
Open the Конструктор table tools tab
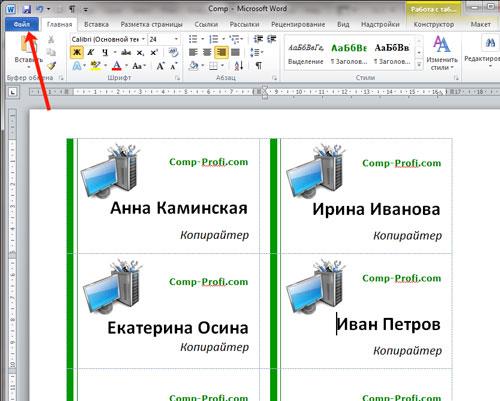pyautogui.click(x=434, y=24)
